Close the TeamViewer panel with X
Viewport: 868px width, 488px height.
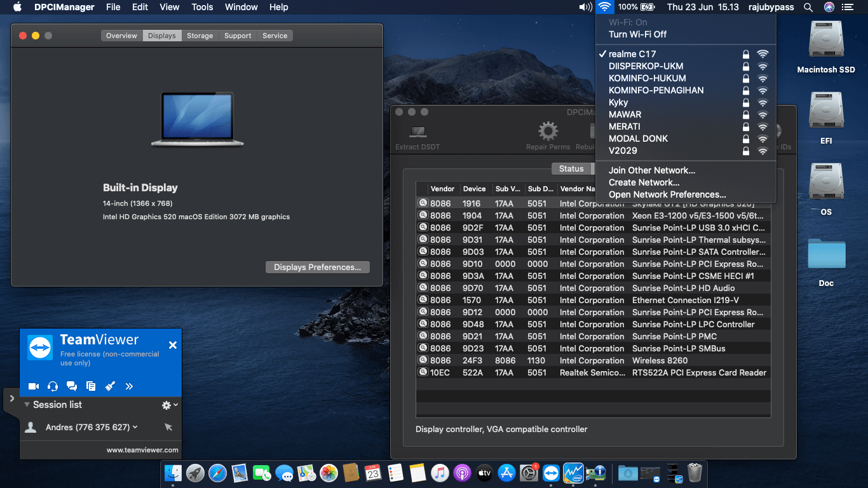pyautogui.click(x=172, y=345)
